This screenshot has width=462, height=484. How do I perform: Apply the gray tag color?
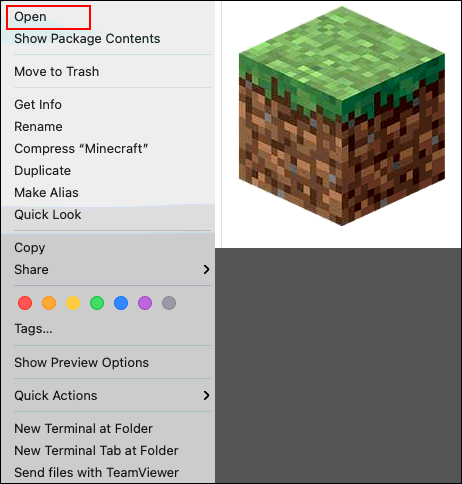coord(169,303)
